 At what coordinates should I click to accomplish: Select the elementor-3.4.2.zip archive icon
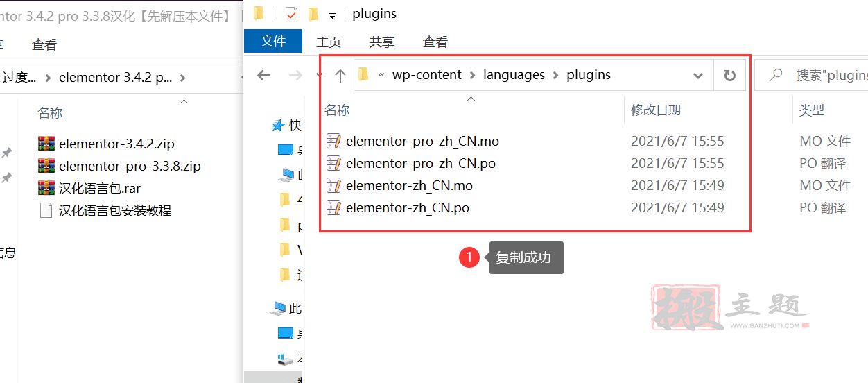click(46, 144)
